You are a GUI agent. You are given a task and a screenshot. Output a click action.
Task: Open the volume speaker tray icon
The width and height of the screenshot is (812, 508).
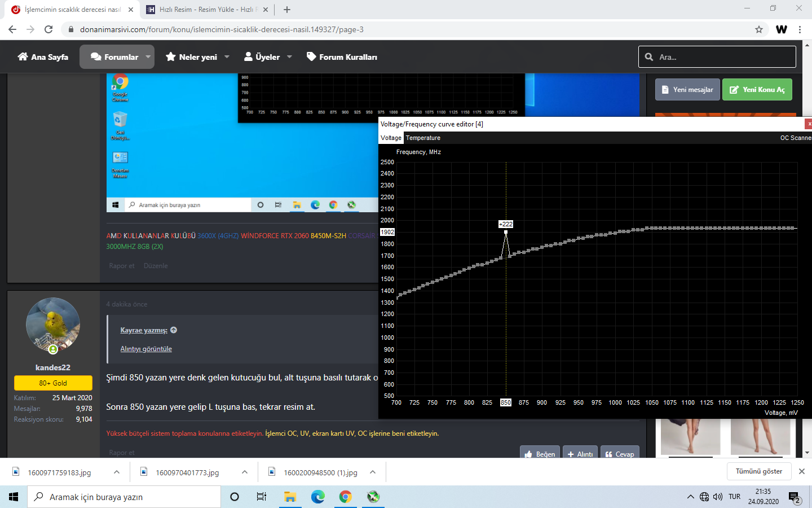[x=718, y=497]
